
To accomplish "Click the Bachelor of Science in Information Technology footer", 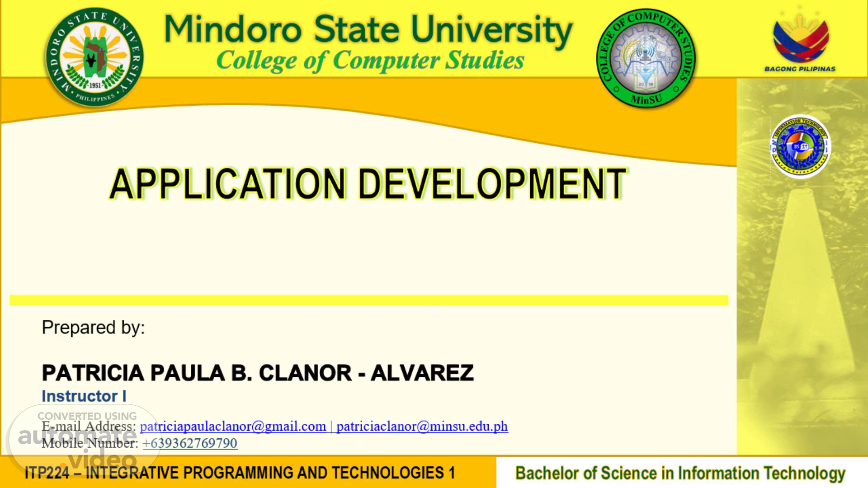I will tap(680, 473).
